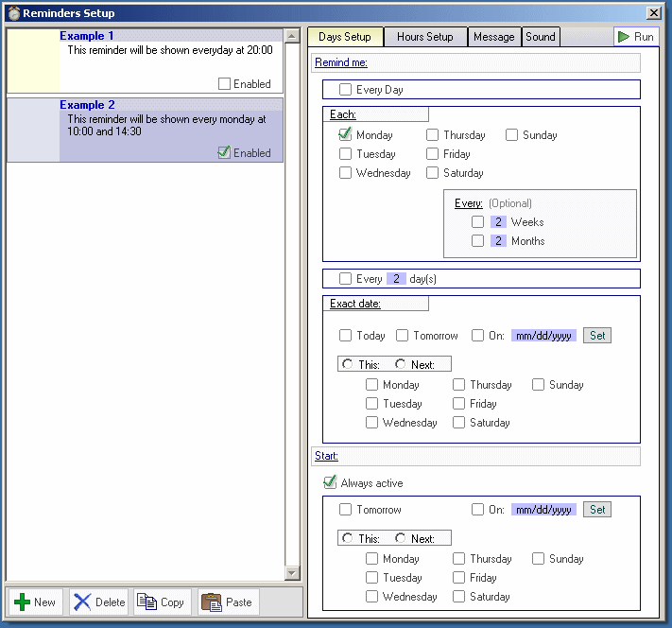Switch to the Hours Setup tab
The width and height of the screenshot is (672, 628).
(424, 37)
